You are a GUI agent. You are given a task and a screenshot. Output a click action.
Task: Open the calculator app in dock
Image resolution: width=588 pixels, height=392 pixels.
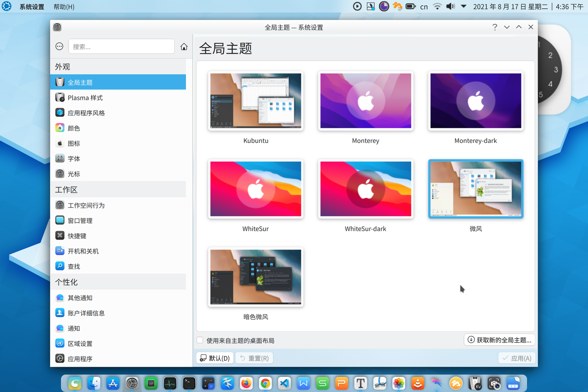coord(208,383)
